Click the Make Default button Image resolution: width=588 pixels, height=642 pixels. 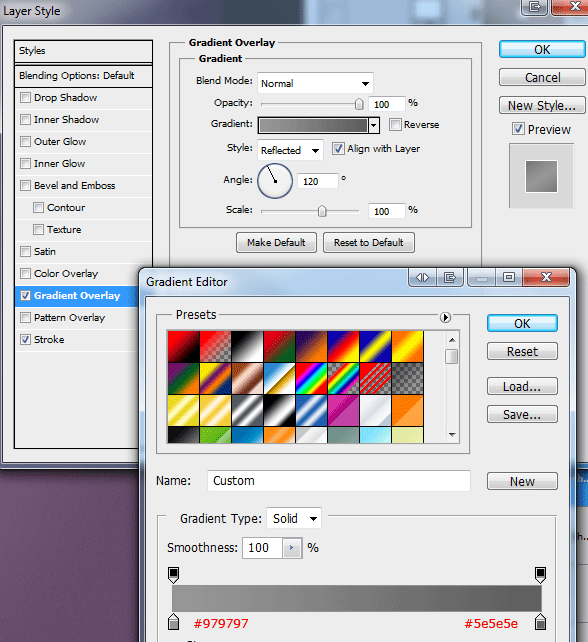pyautogui.click(x=276, y=243)
